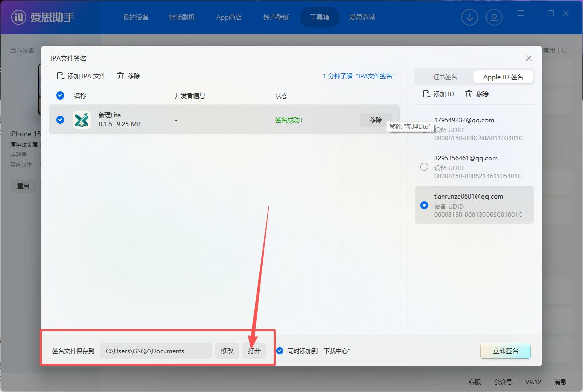The image size is (583, 392).
Task: Uncheck the 新理Lite row checkbox
Action: pos(60,120)
